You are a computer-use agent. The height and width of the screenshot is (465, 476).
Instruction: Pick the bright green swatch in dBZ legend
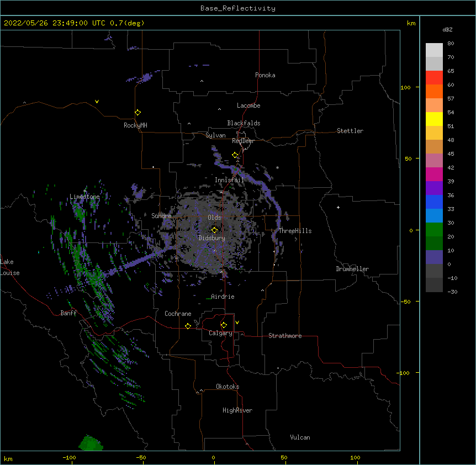(434, 230)
